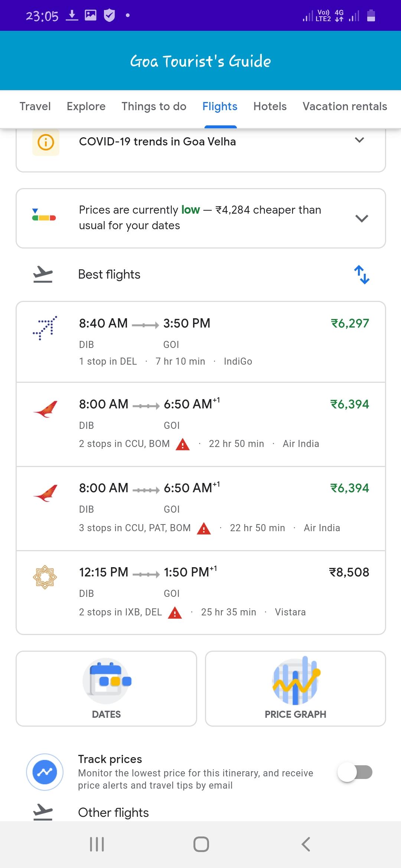Expand COVID-19 trends in Goa Velha
This screenshot has width=401, height=868.
(x=359, y=140)
